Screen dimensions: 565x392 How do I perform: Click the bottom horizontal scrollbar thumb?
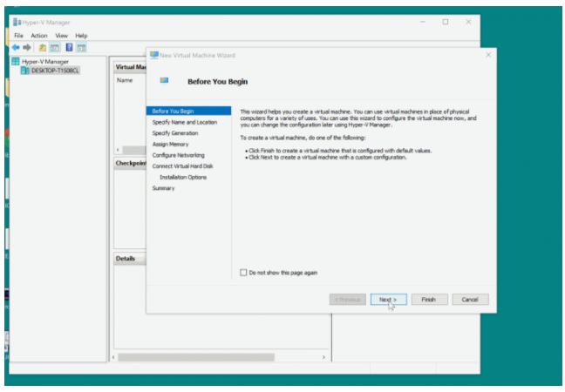[196, 357]
